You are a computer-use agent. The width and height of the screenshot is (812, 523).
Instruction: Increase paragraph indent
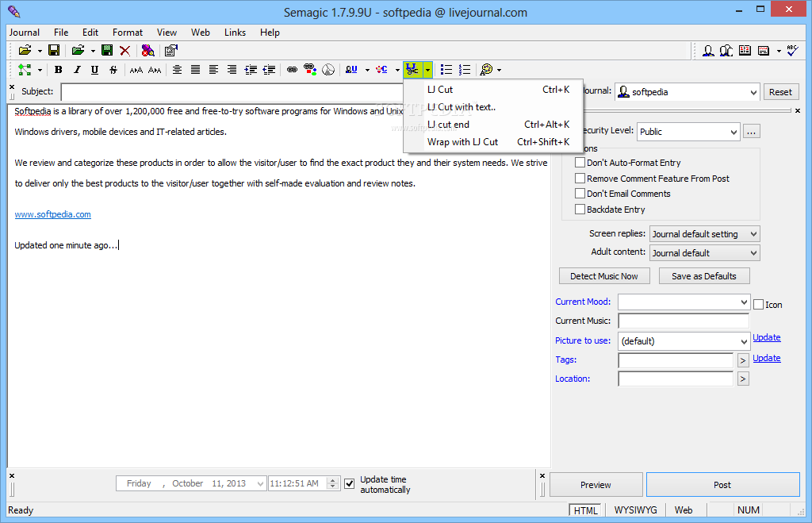[x=251, y=70]
